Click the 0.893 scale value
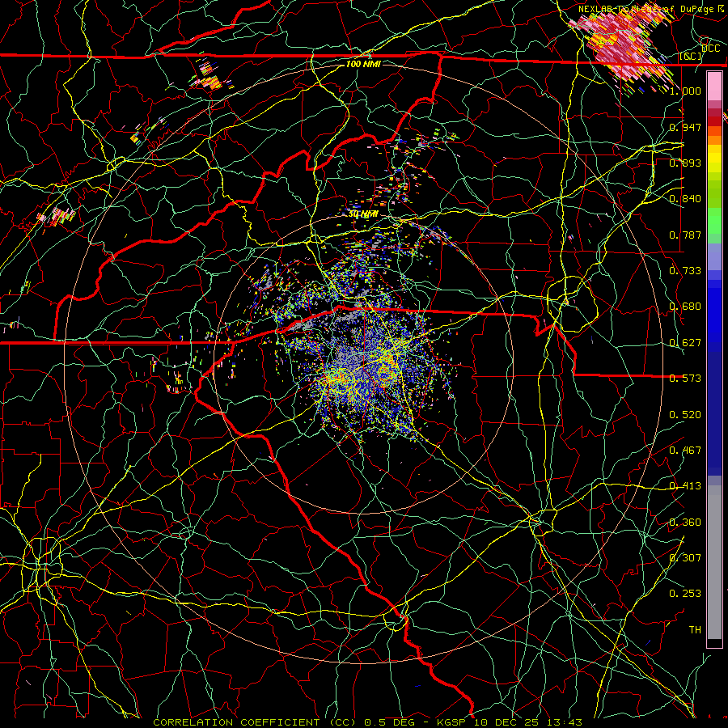 (x=685, y=163)
